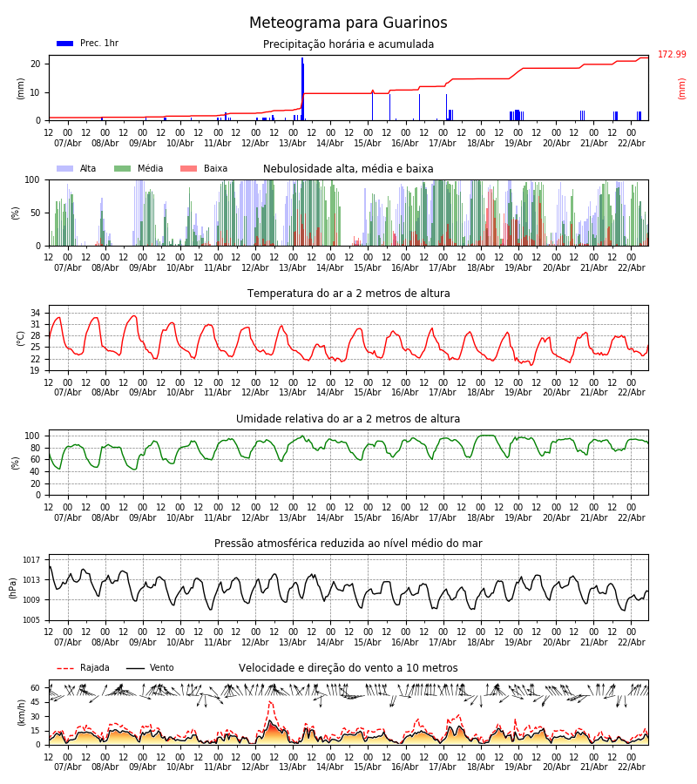Click the red (mm) right axis label

682,88
